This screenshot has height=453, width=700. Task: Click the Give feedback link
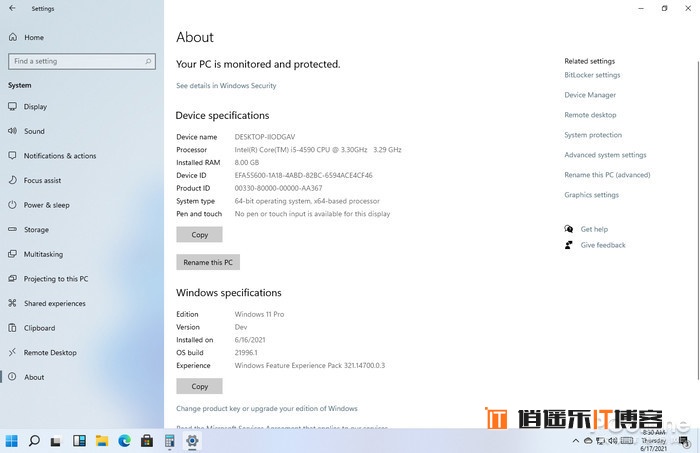click(603, 245)
